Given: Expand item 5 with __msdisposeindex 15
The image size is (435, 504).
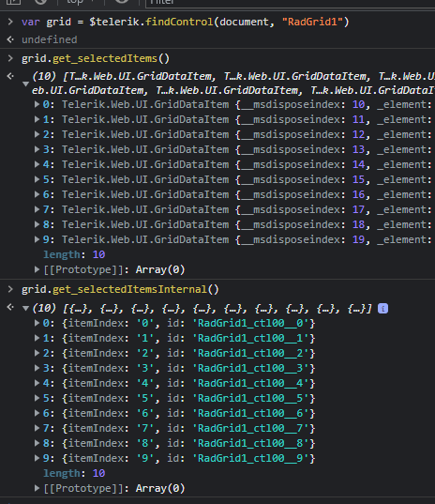Looking at the screenshot, I should pos(37,179).
